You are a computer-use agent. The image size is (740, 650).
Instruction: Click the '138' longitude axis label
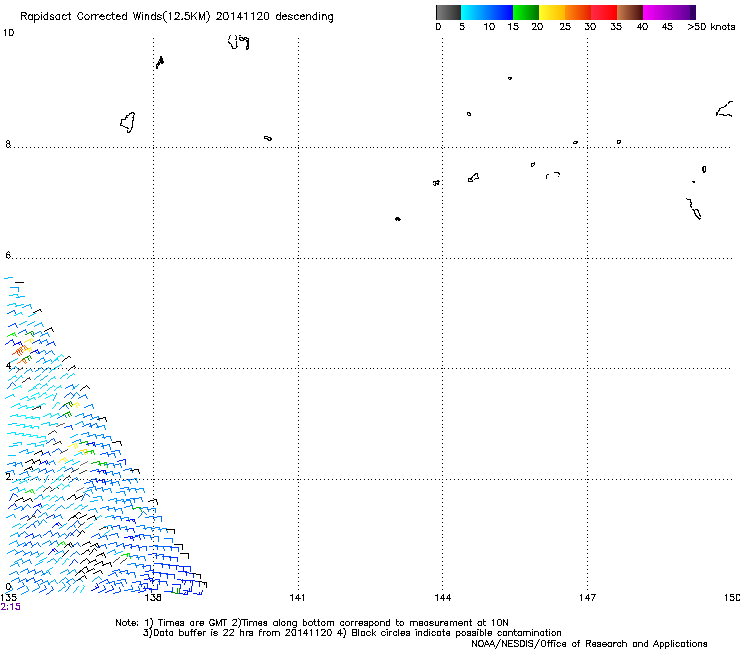click(153, 598)
